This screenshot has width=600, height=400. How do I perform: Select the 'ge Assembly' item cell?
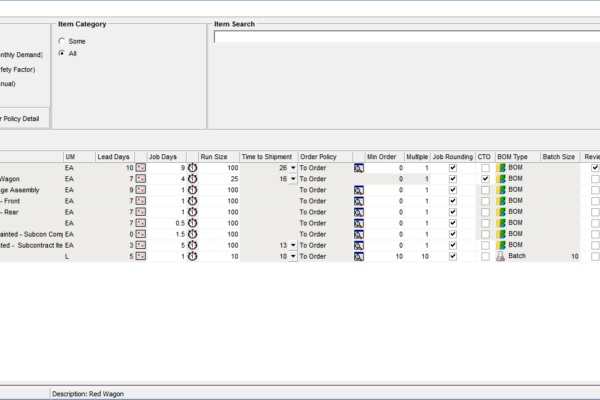(31, 190)
